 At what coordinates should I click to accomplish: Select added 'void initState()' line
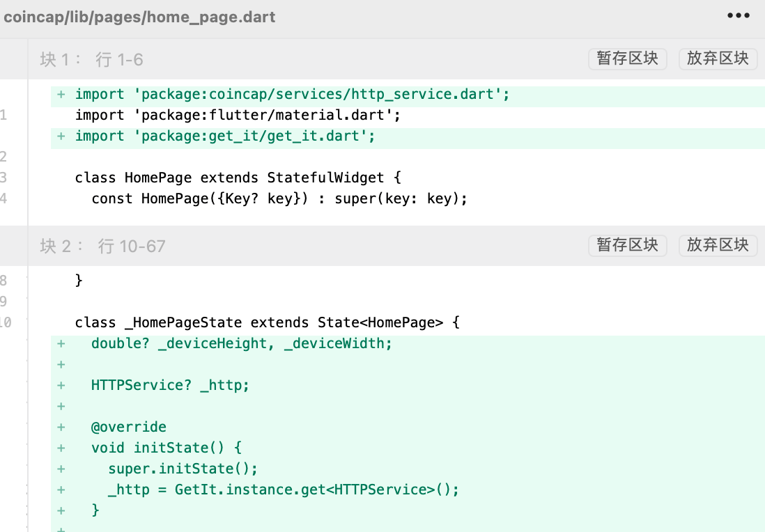(167, 448)
